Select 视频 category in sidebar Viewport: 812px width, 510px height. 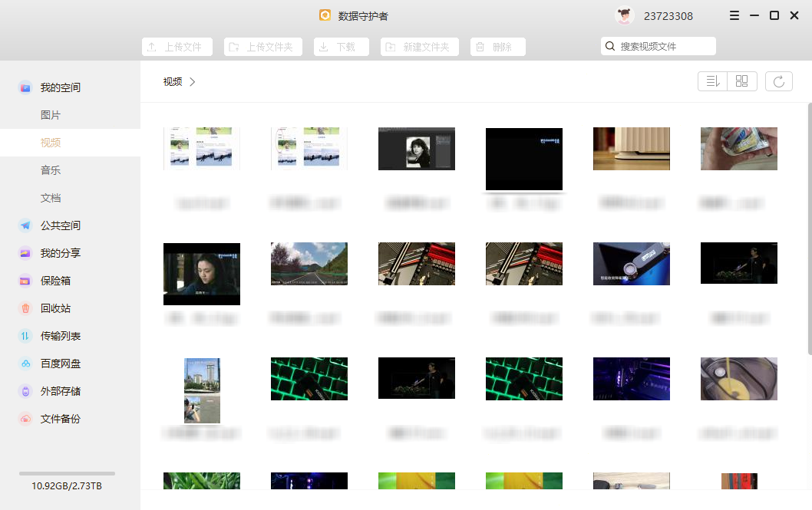coord(70,142)
